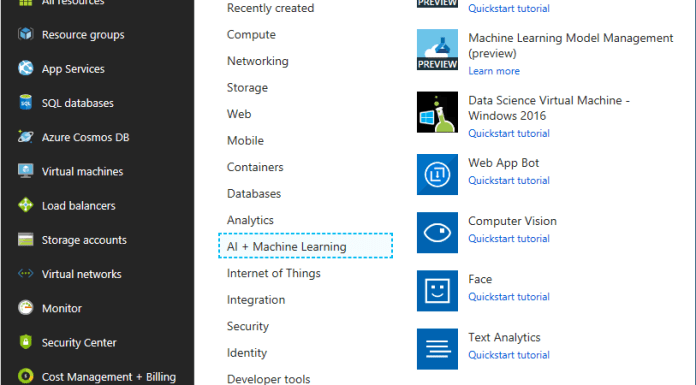Click Learn more under Model Management

(x=494, y=71)
